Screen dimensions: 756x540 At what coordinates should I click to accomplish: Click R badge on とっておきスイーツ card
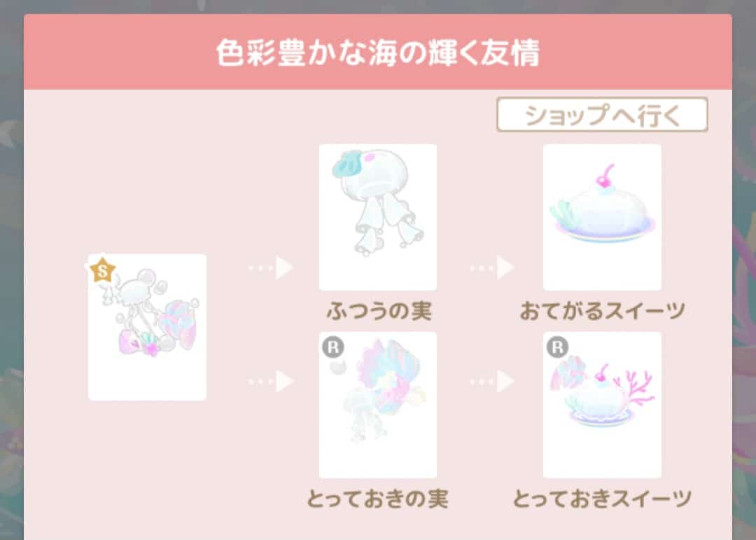pos(557,347)
